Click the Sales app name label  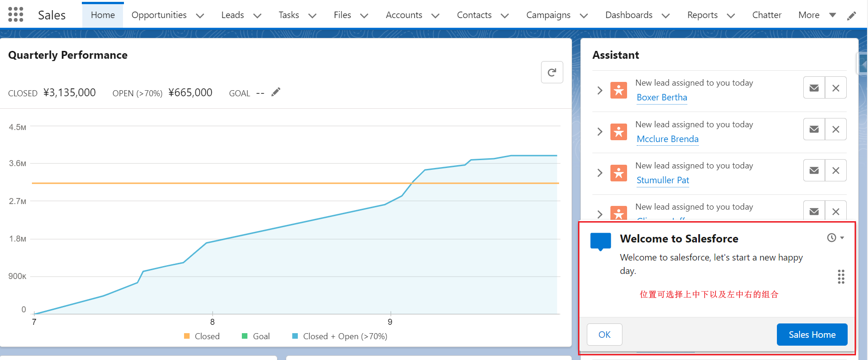click(52, 15)
